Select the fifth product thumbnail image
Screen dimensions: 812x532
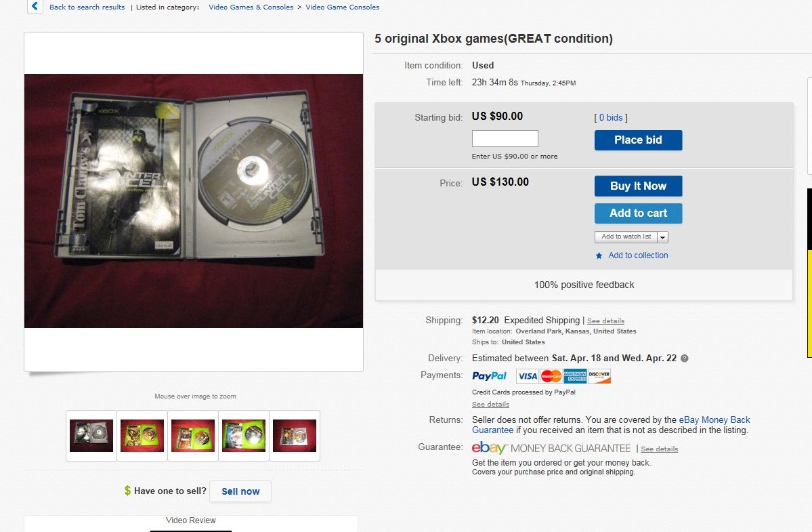point(294,436)
